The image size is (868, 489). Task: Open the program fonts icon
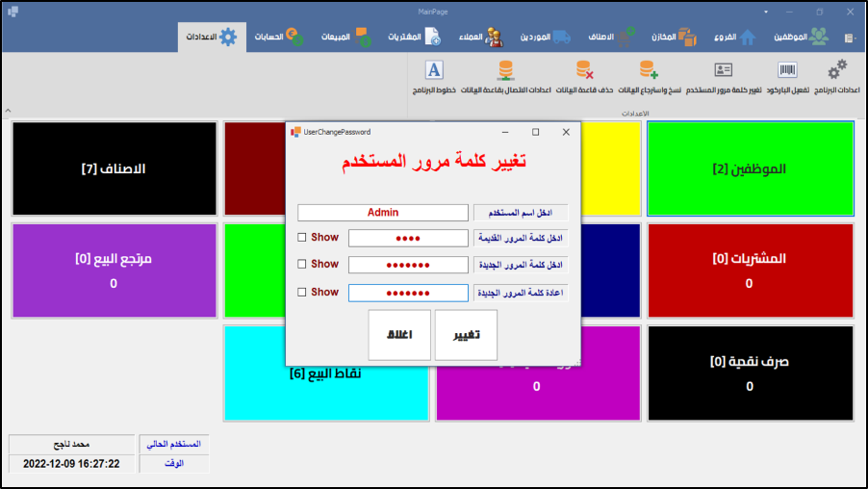click(434, 70)
